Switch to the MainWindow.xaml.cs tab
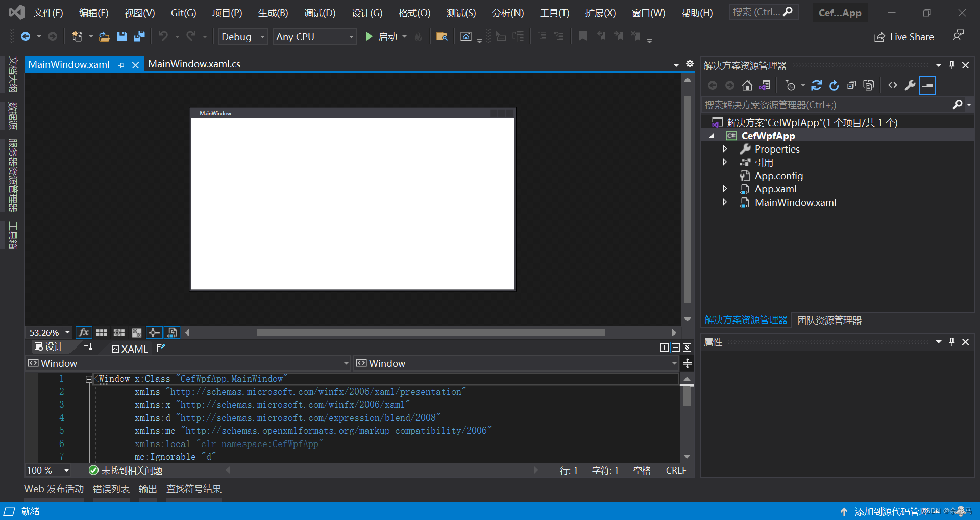Image resolution: width=980 pixels, height=520 pixels. [x=194, y=64]
